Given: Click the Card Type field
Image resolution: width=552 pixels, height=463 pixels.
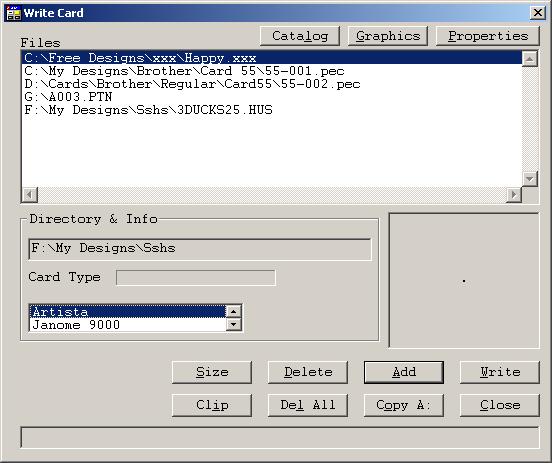Looking at the screenshot, I should coord(196,278).
